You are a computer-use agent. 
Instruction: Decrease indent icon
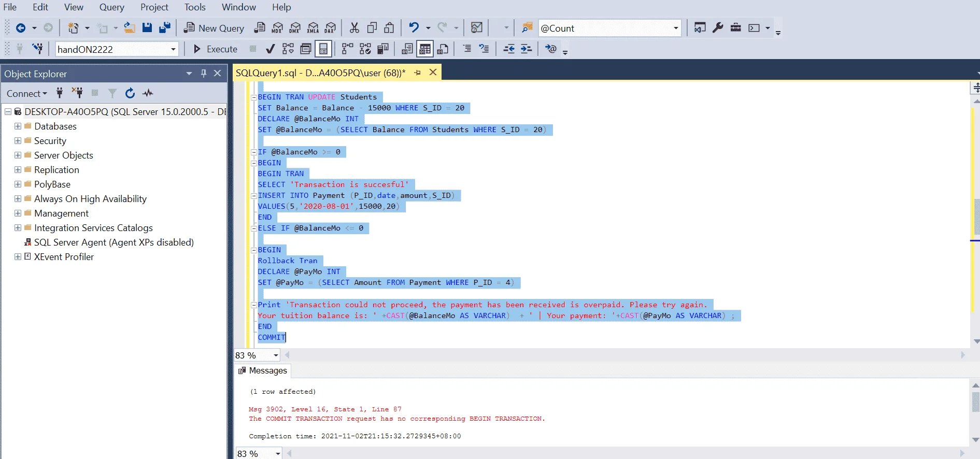(x=509, y=49)
